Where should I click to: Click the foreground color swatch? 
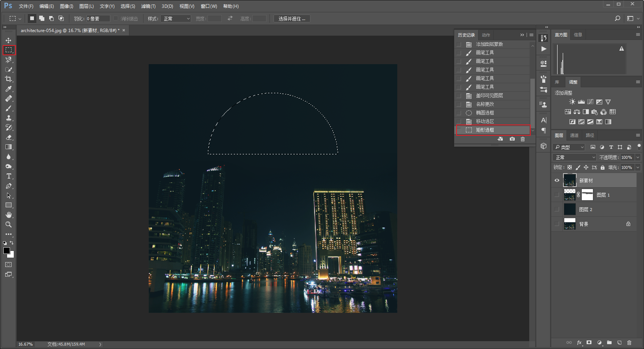(7, 251)
